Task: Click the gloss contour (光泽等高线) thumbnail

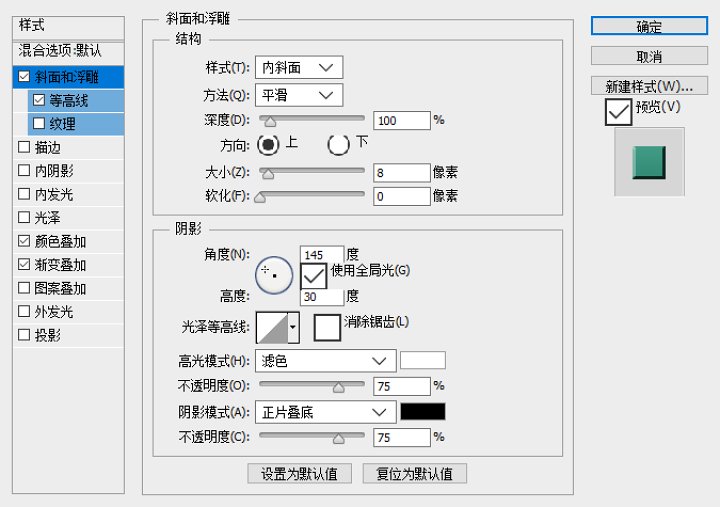Action: point(271,326)
